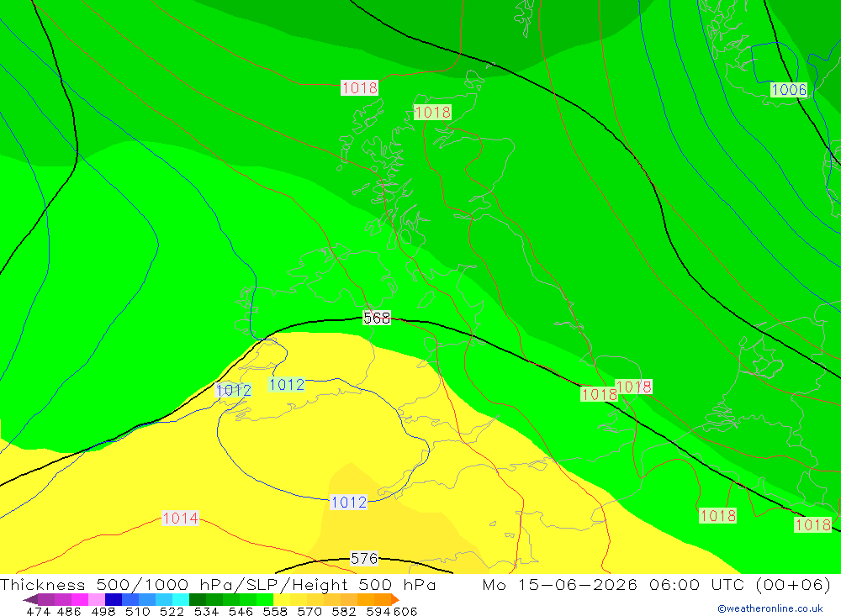The height and width of the screenshot is (616, 841).
Task: Click the legend value 546
Action: coord(241,611)
